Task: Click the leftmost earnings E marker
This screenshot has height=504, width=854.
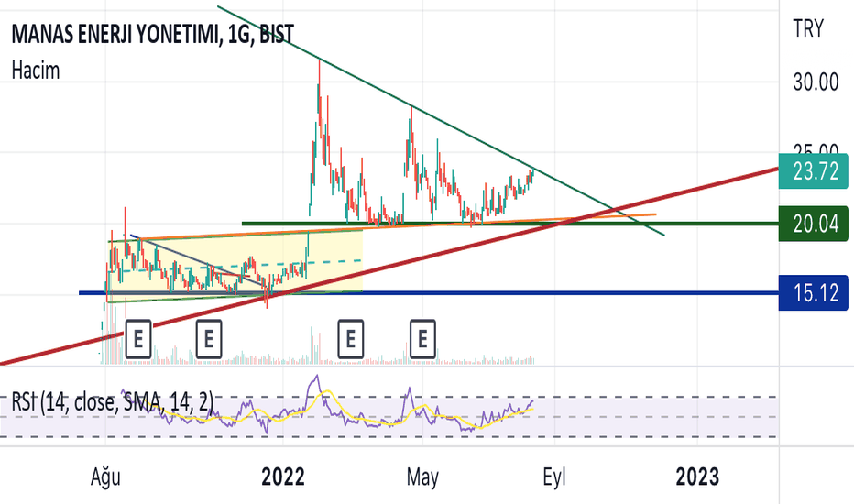Action: point(138,339)
